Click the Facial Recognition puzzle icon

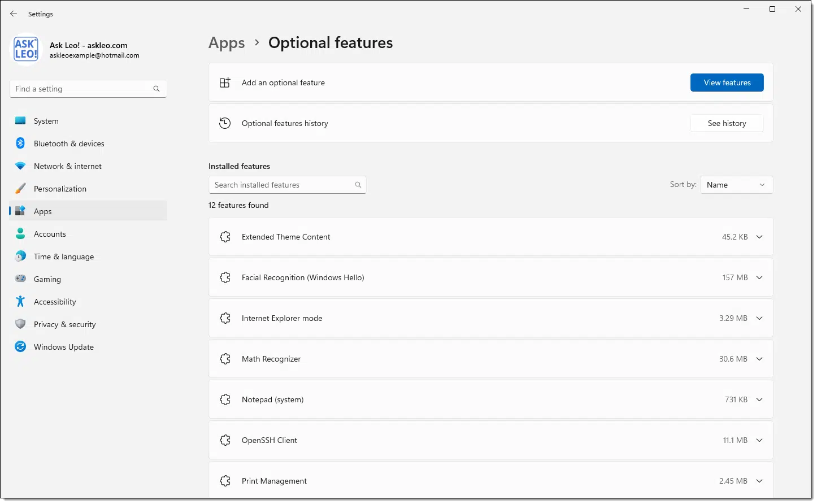click(x=225, y=277)
